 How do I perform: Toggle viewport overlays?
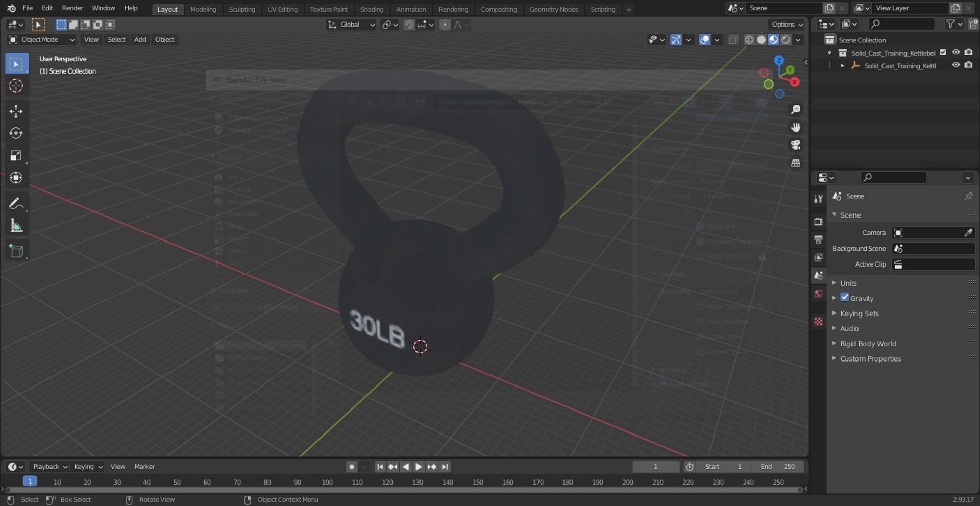(x=705, y=40)
